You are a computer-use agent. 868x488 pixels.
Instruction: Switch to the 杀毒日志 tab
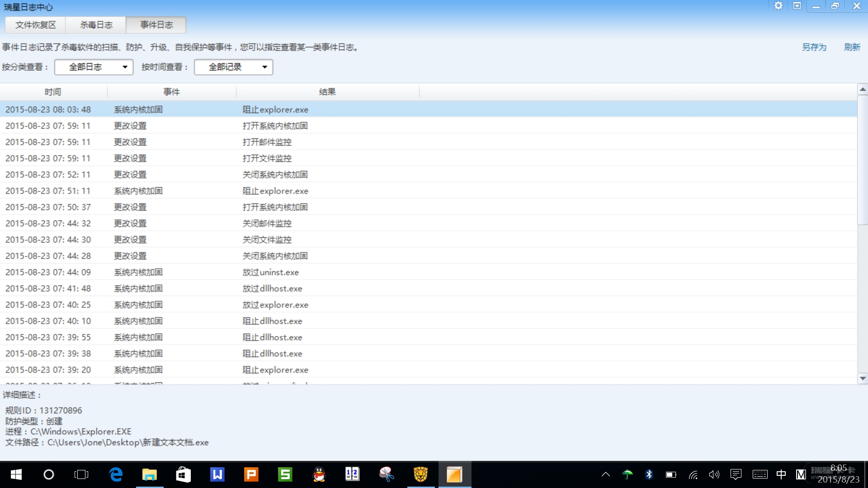(x=96, y=25)
